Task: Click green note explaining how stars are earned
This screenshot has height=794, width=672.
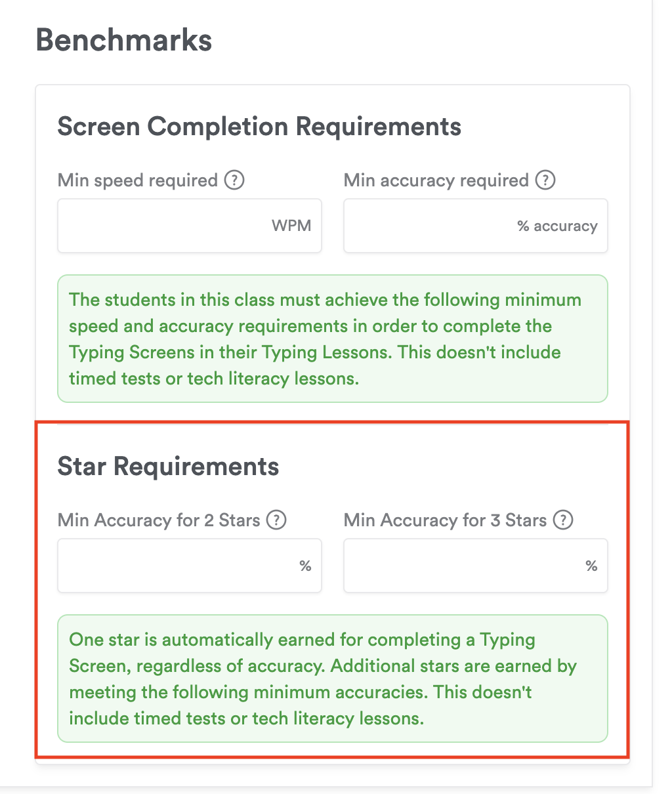Action: 333,679
